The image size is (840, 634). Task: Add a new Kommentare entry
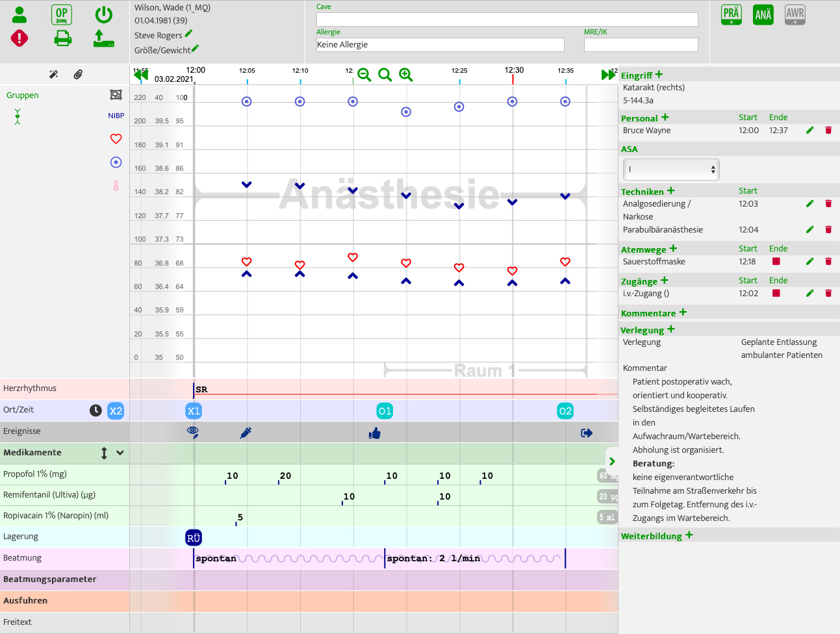(x=683, y=312)
